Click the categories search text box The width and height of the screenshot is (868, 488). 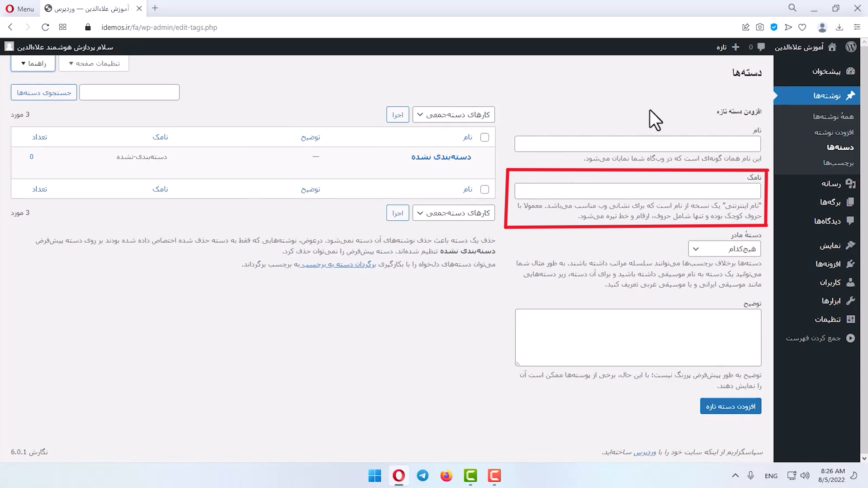129,92
